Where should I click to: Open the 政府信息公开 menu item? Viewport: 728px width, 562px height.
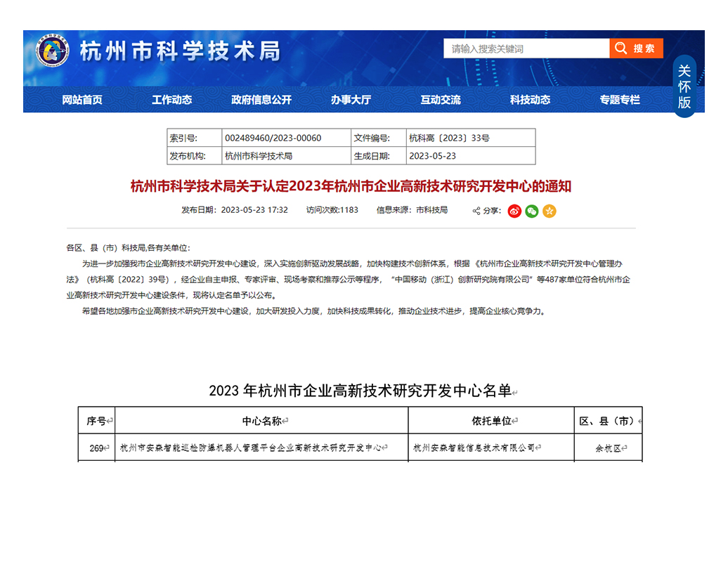pyautogui.click(x=261, y=100)
